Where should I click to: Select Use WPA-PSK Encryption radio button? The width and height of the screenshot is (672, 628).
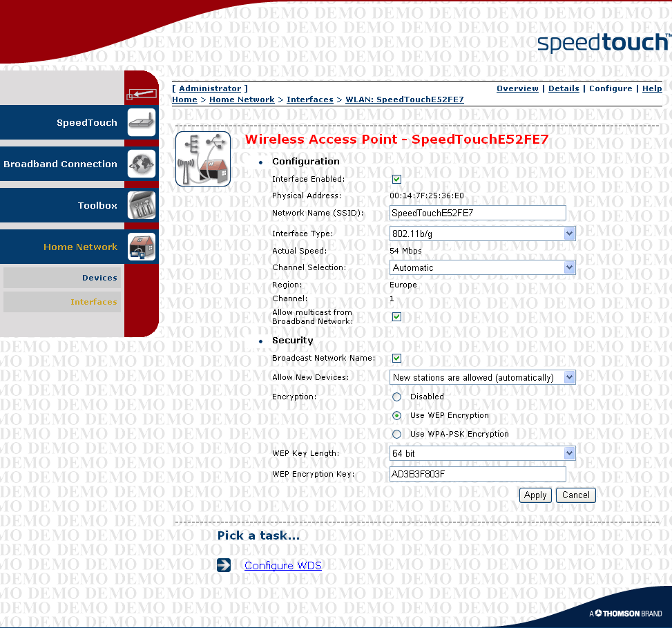[x=397, y=435]
